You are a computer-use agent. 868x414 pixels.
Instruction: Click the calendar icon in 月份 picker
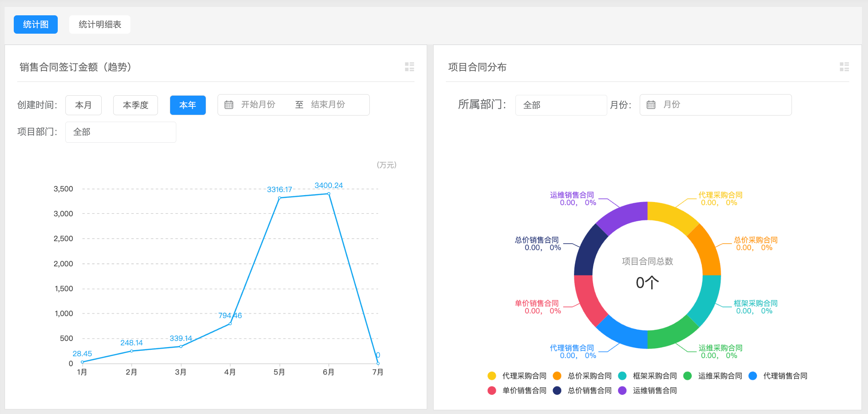click(x=651, y=105)
